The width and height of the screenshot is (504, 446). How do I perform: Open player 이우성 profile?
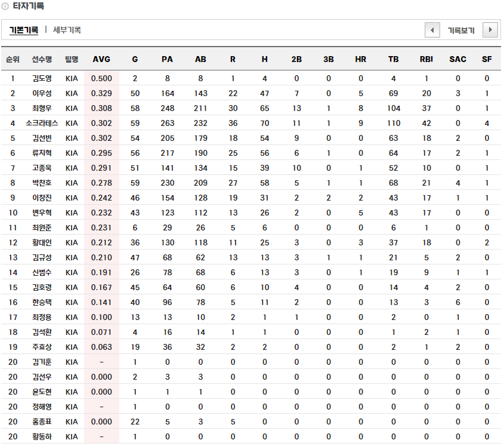click(x=42, y=93)
